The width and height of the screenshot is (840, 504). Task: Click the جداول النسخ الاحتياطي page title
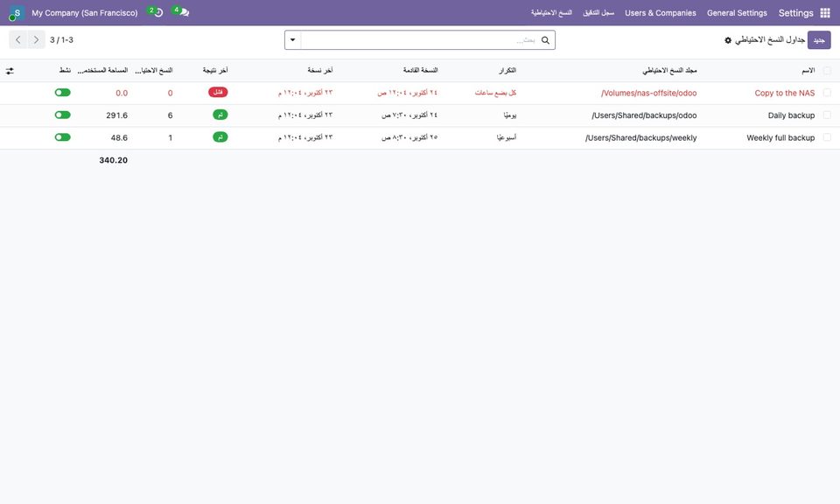769,40
